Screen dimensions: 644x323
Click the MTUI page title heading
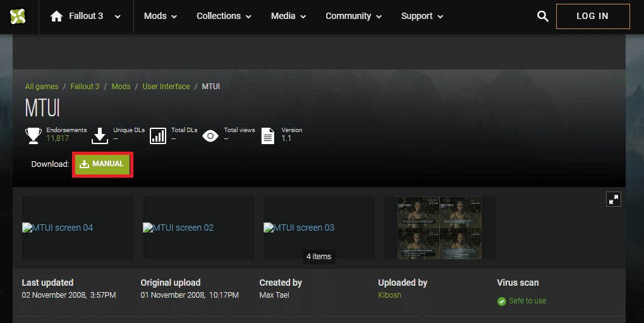(x=42, y=108)
